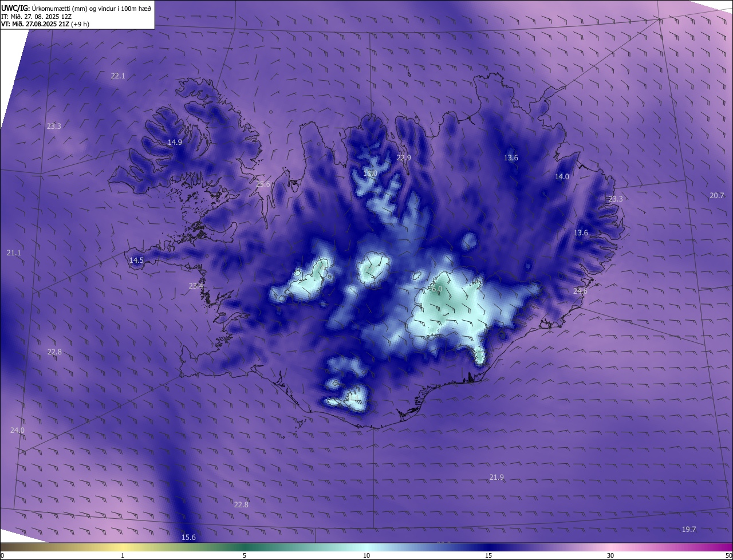Image resolution: width=733 pixels, height=560 pixels.
Task: Click the 23.4 value label
Action: [196, 286]
